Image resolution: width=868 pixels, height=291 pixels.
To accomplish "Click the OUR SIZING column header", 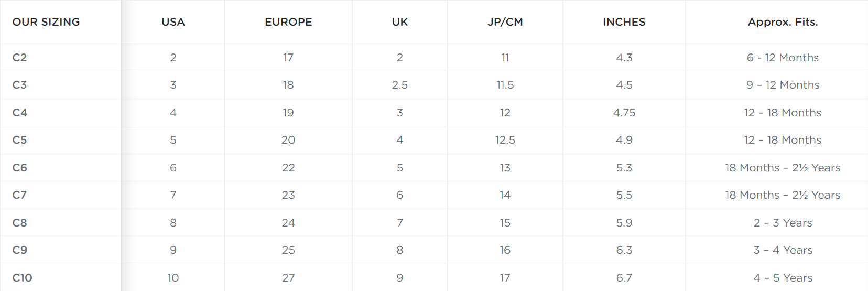I will (x=46, y=22).
